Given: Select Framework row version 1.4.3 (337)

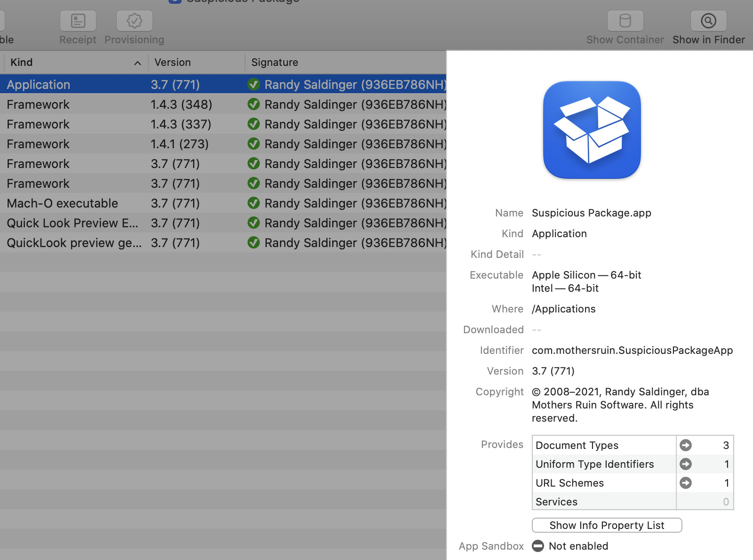Looking at the screenshot, I should [x=223, y=124].
